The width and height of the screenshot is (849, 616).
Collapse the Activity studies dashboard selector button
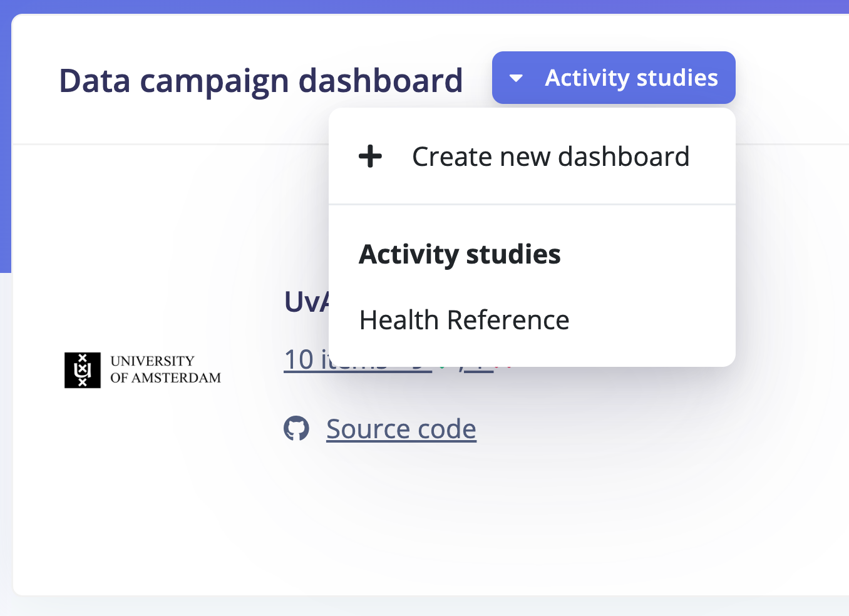point(614,78)
